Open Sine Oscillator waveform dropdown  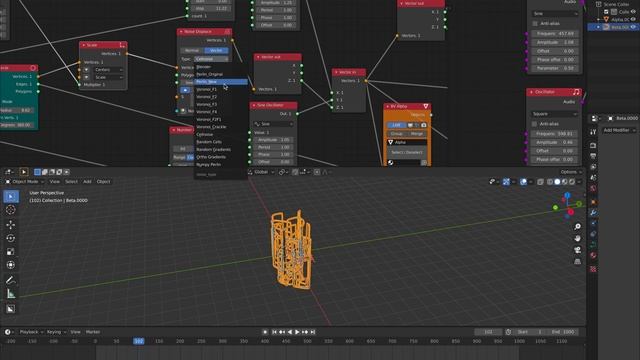coord(273,124)
